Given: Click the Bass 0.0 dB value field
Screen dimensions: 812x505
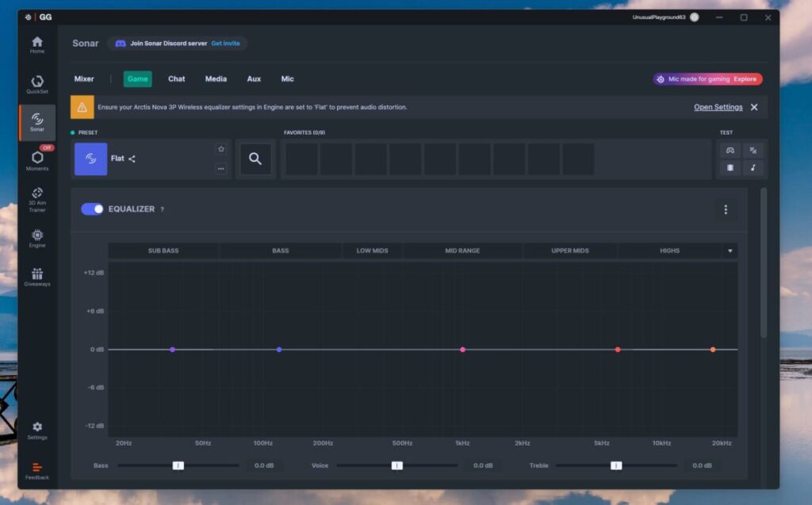Looking at the screenshot, I should point(264,465).
